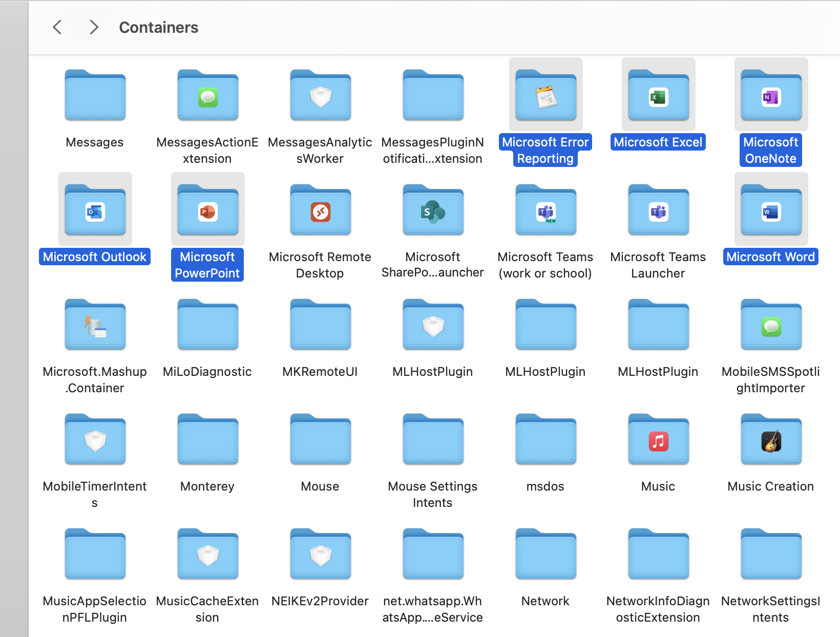Click the Microsoft Excel folder icon
840x637 pixels.
click(x=659, y=95)
